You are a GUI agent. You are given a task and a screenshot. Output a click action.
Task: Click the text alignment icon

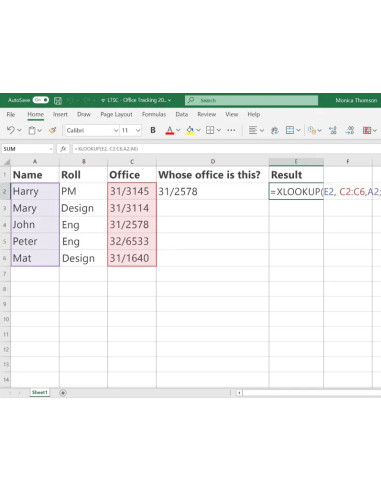click(x=253, y=130)
